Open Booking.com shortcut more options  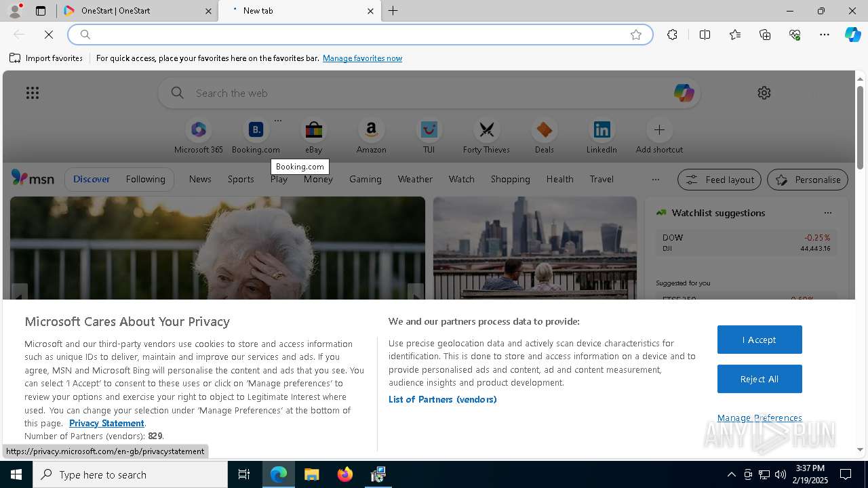click(x=277, y=121)
